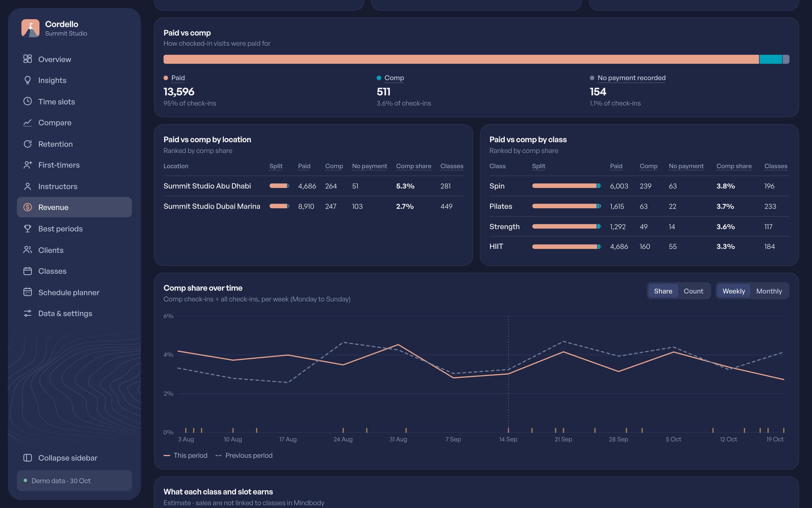
Task: Click the HIIT class row name
Action: pyautogui.click(x=496, y=246)
